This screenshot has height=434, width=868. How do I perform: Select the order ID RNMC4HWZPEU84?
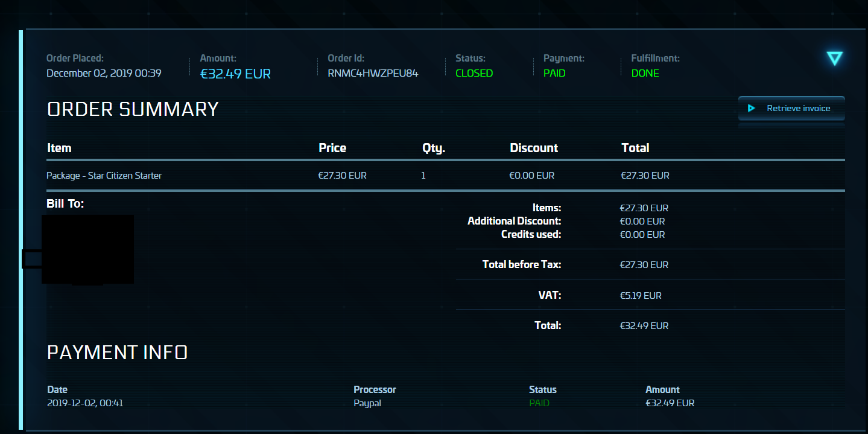click(373, 73)
